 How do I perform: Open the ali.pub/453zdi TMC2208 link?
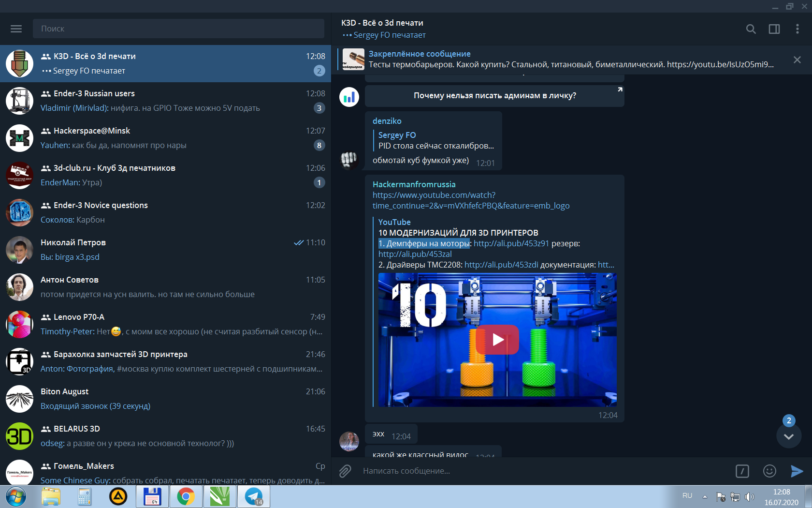pos(501,265)
